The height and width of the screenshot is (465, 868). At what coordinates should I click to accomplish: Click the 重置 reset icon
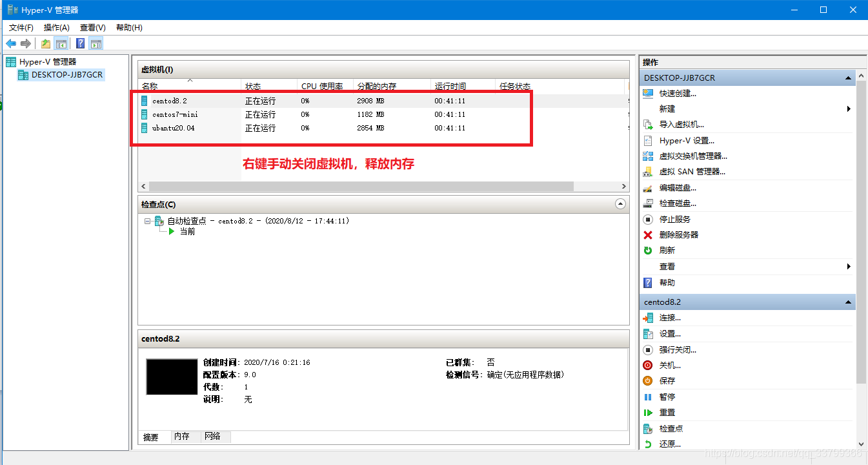point(648,413)
